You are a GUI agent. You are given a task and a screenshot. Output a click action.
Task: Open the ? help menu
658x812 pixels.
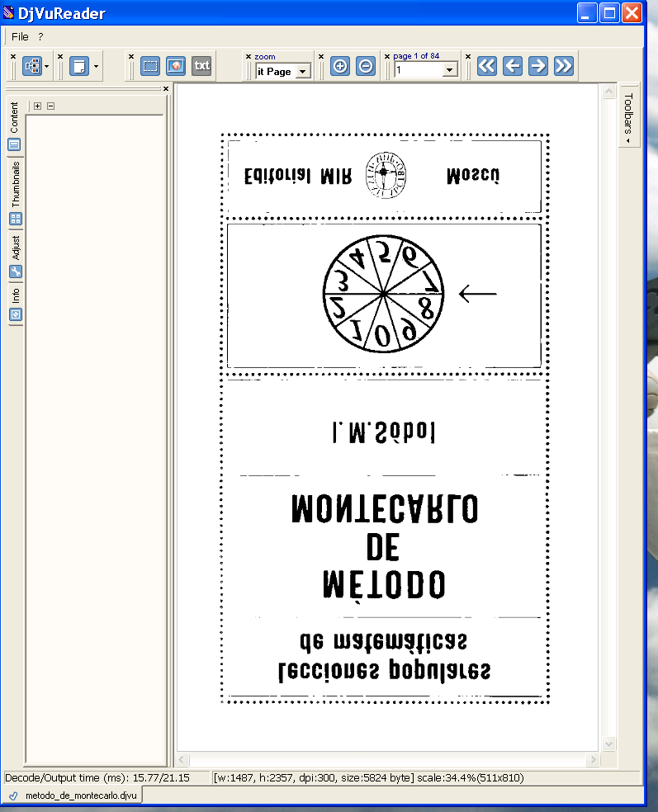click(40, 37)
